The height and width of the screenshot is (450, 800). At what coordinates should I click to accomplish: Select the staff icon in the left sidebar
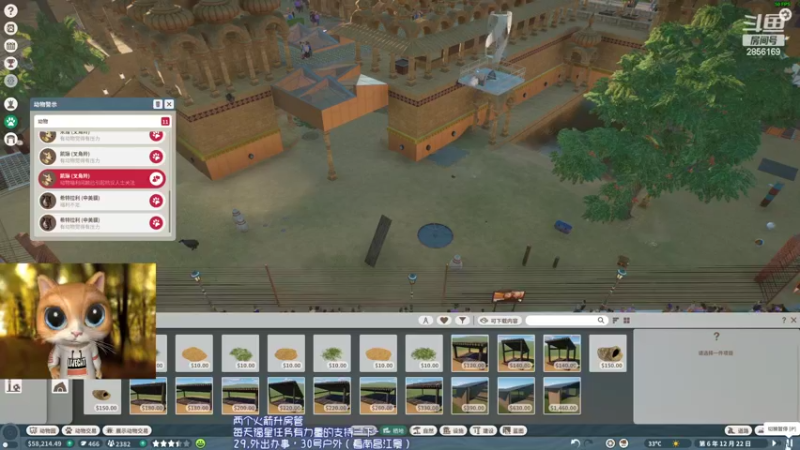coord(11,104)
